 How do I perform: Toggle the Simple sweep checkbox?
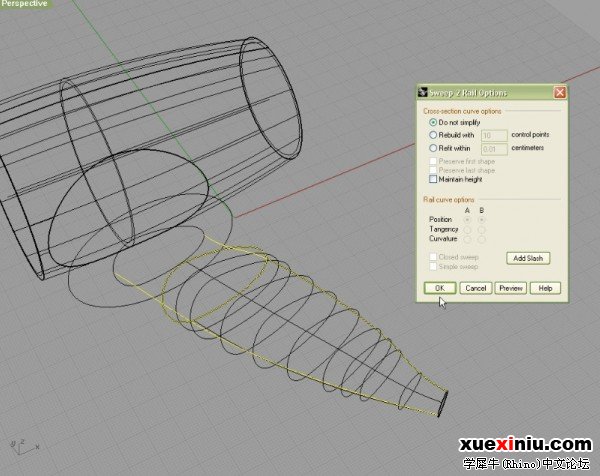point(433,266)
